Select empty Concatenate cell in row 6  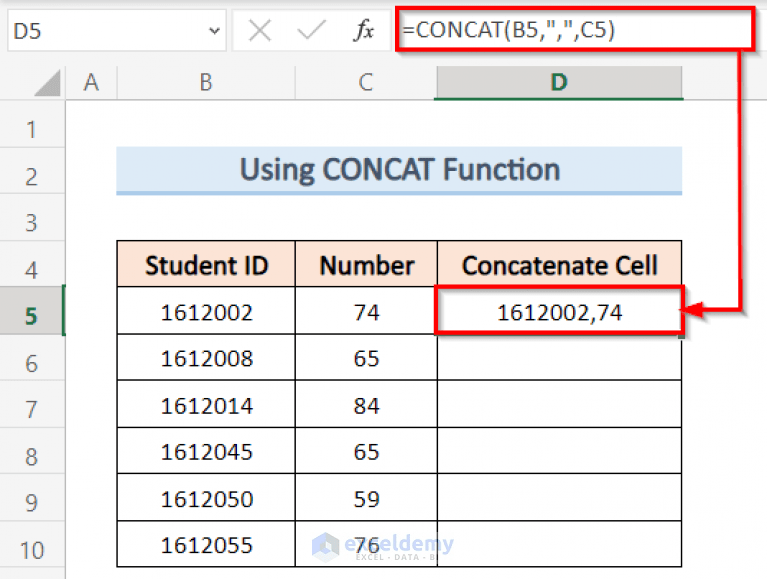(559, 358)
